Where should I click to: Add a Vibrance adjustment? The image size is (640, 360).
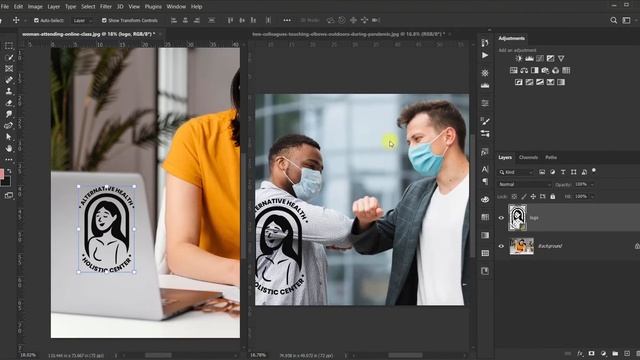[x=561, y=59]
